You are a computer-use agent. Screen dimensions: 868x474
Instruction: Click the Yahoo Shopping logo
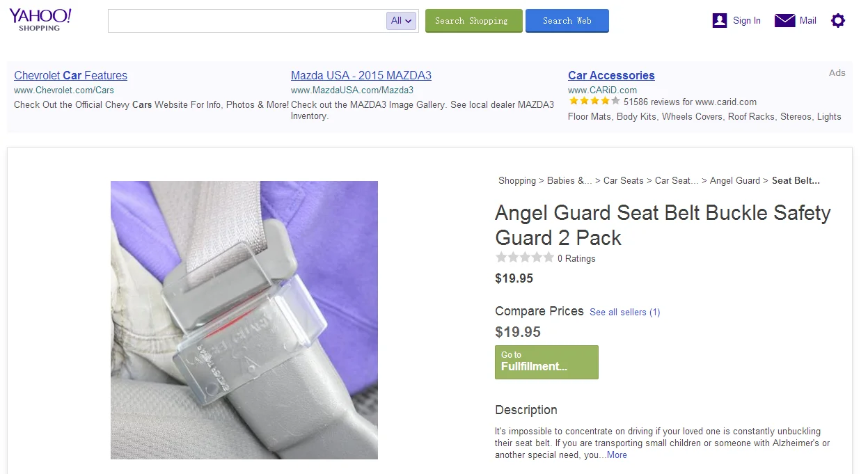[40, 19]
